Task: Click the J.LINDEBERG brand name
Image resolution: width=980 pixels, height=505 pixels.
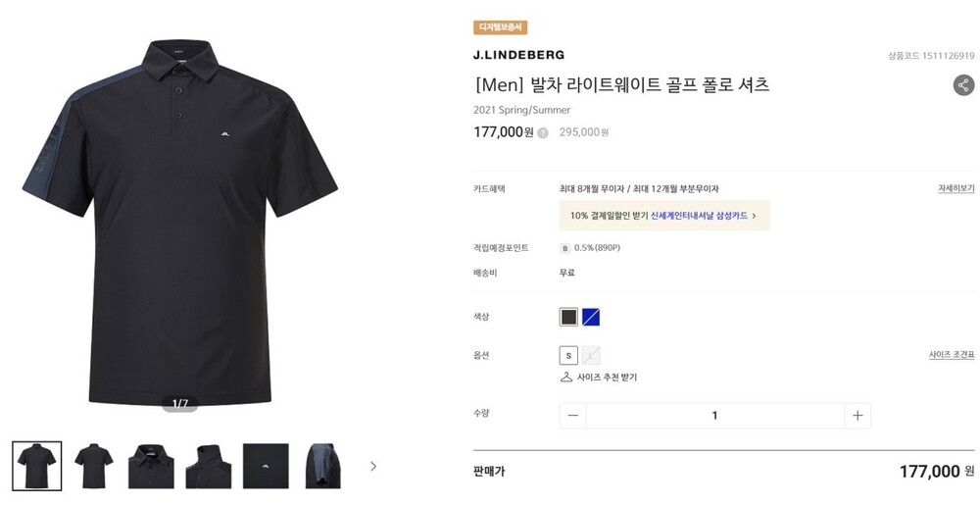Action: tap(518, 55)
